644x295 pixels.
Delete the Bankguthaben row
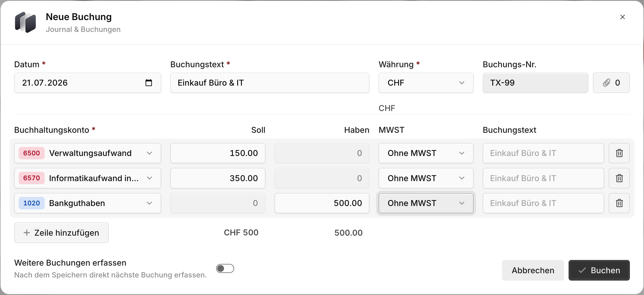coord(619,203)
